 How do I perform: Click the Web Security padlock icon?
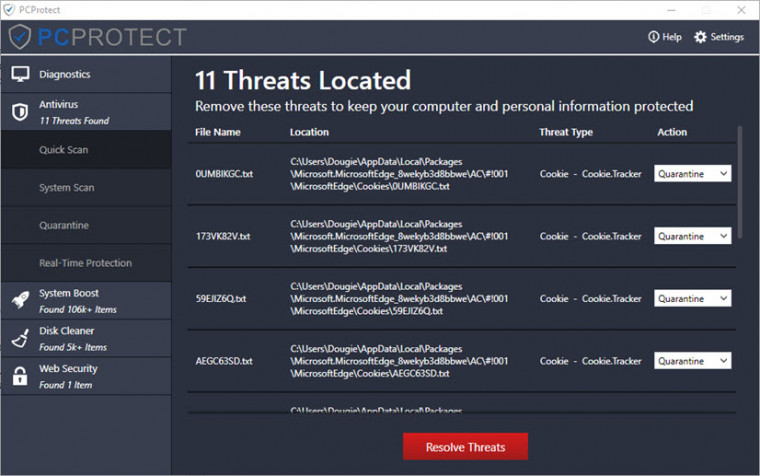point(20,376)
